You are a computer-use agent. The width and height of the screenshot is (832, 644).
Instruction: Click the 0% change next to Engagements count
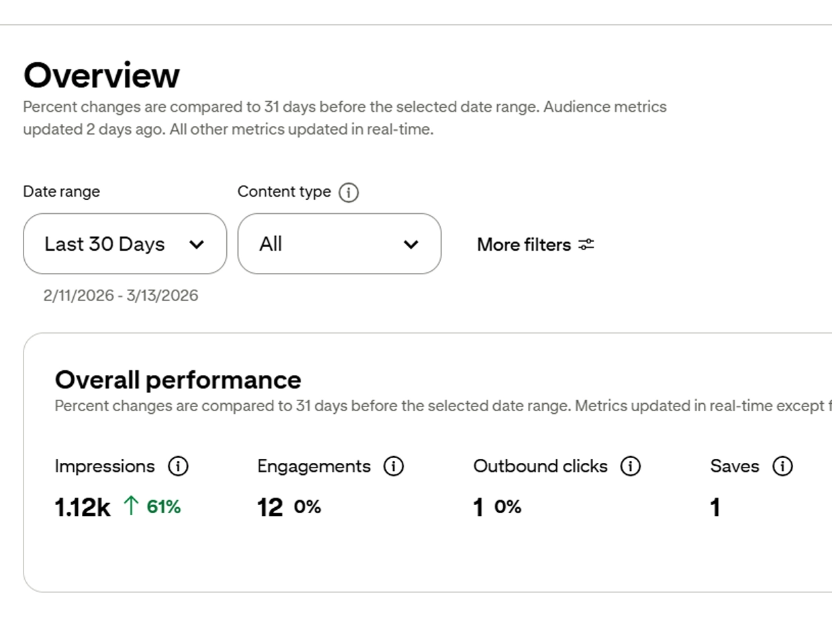click(x=307, y=506)
